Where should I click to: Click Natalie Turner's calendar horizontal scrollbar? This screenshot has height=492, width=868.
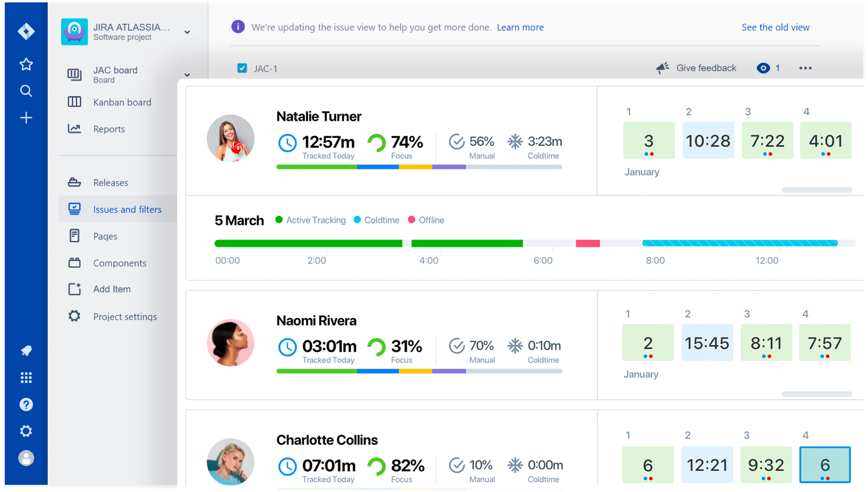tap(817, 190)
